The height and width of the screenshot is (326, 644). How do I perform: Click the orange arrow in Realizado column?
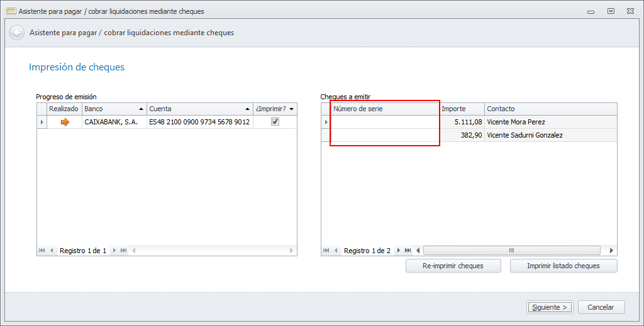pos(65,122)
